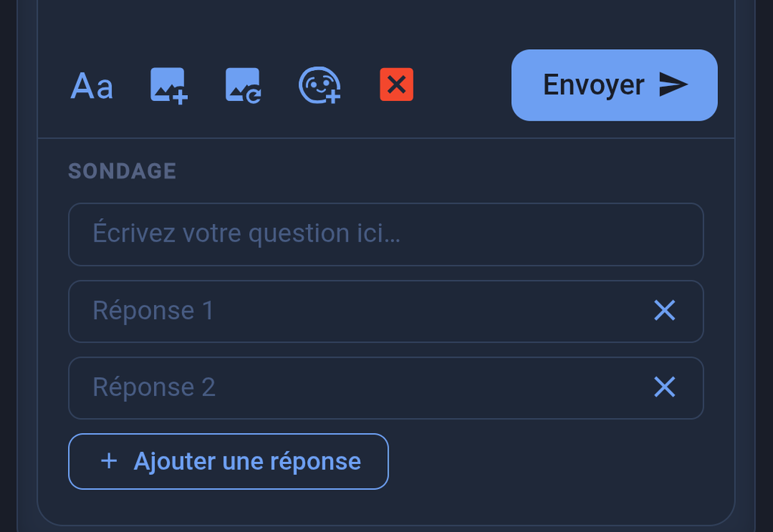Remove the poll with the red X icon

coord(396,85)
